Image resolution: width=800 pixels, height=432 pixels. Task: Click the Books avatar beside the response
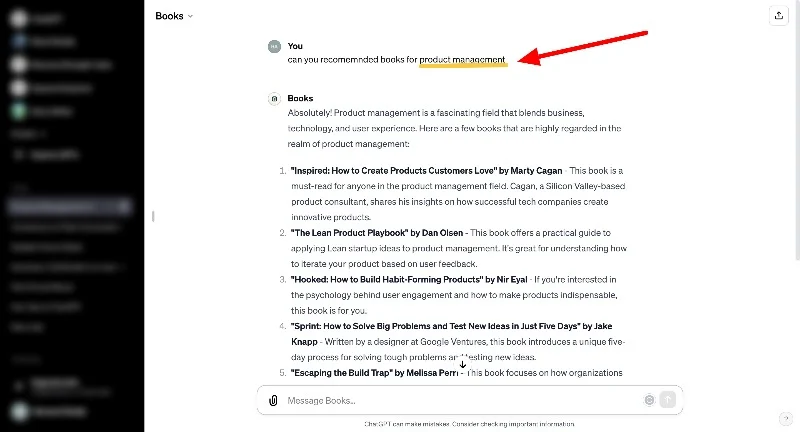point(273,99)
